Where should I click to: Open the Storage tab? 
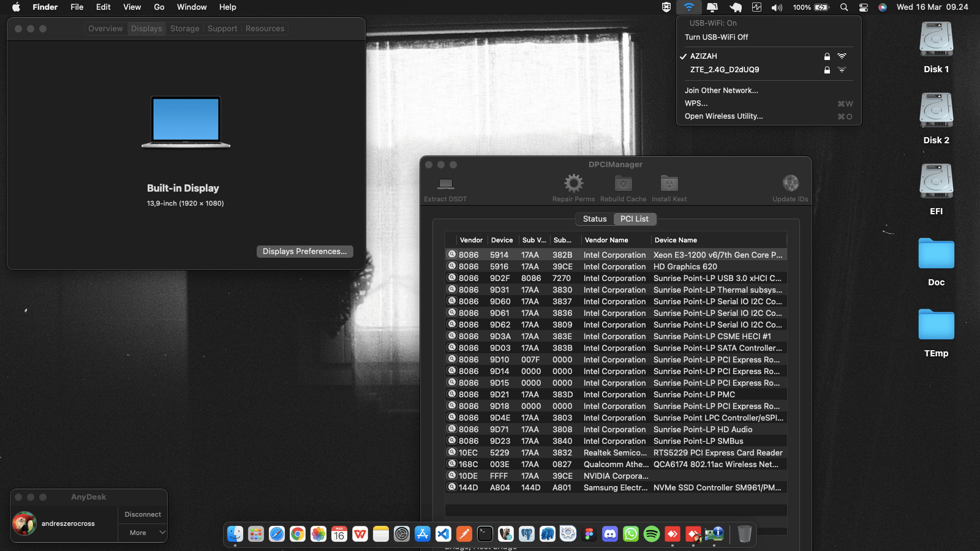[x=185, y=29]
